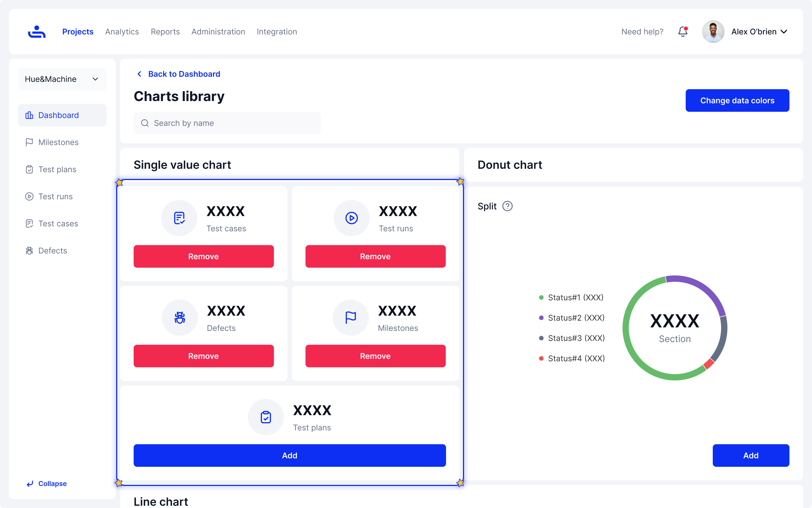812x508 pixels.
Task: Remove the Defects chart
Action: (204, 356)
